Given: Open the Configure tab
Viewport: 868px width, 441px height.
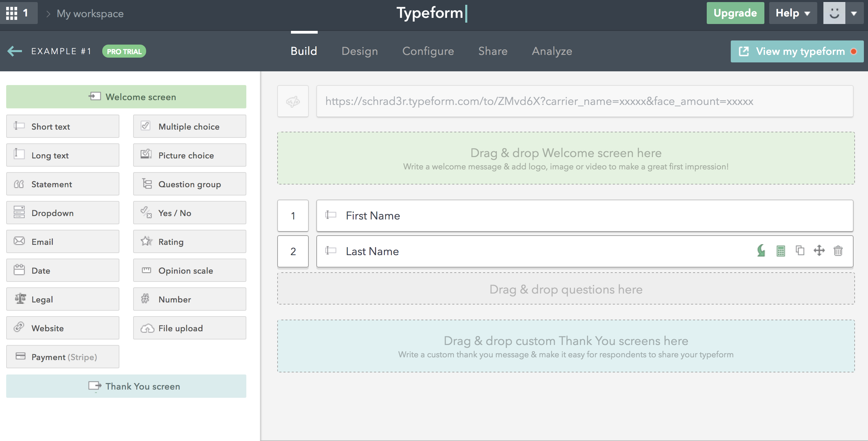Looking at the screenshot, I should tap(428, 51).
